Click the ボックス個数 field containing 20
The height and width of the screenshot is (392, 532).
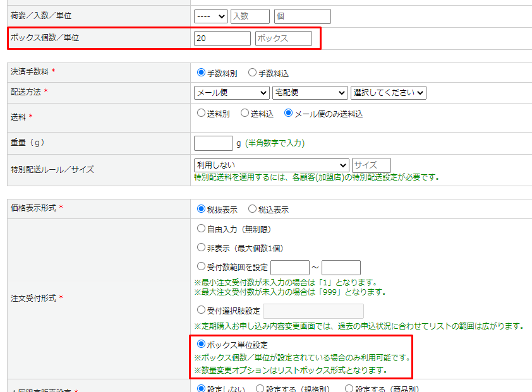click(222, 39)
